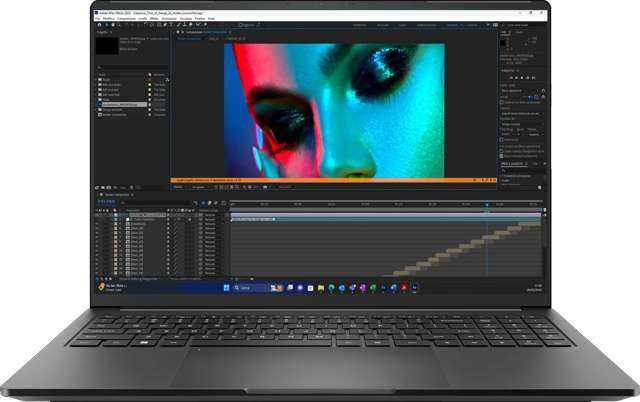
Task: Click the Play button in Preview panel
Action: pos(522,78)
